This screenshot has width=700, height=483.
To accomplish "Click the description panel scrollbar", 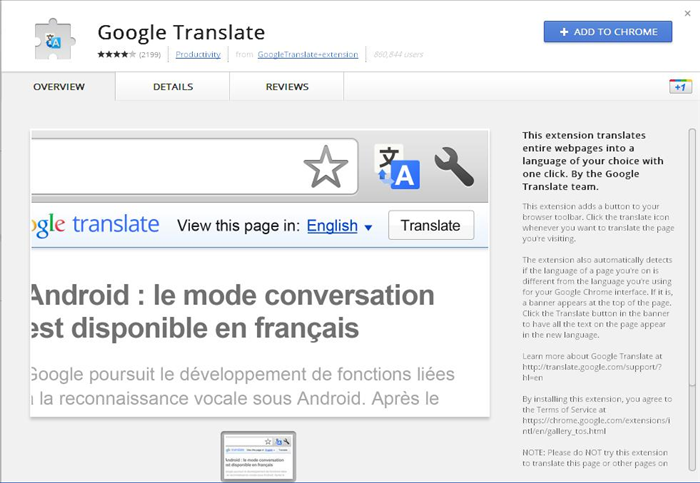I will [x=692, y=257].
